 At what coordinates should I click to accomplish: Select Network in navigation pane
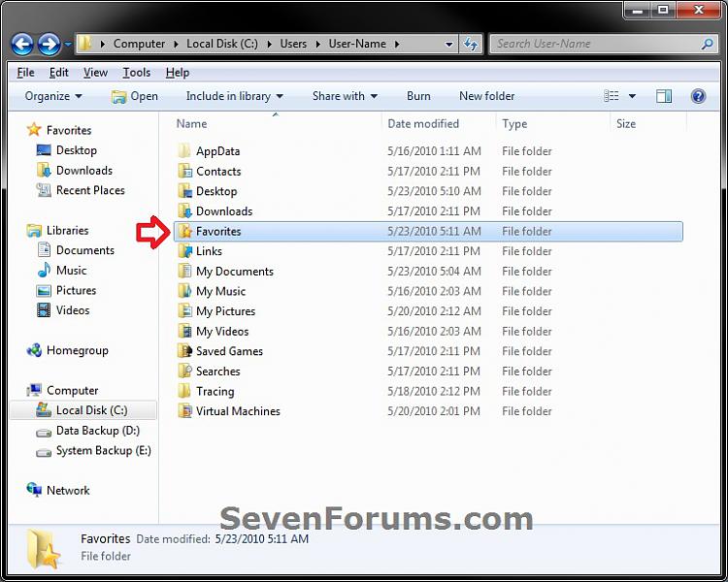[x=58, y=490]
